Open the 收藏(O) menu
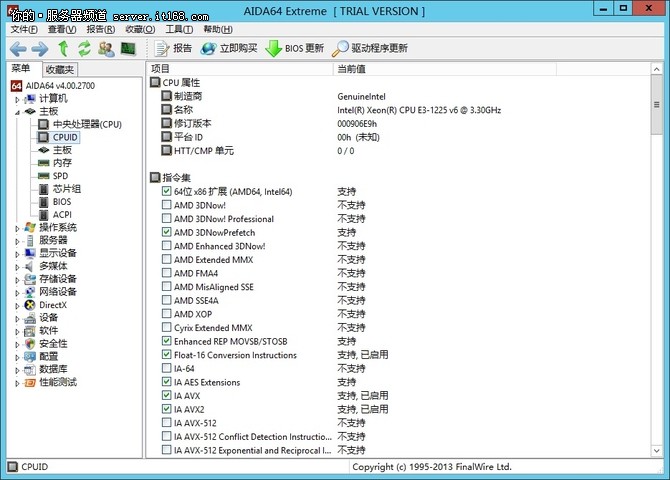Viewport: 670px width, 480px height. click(140, 29)
